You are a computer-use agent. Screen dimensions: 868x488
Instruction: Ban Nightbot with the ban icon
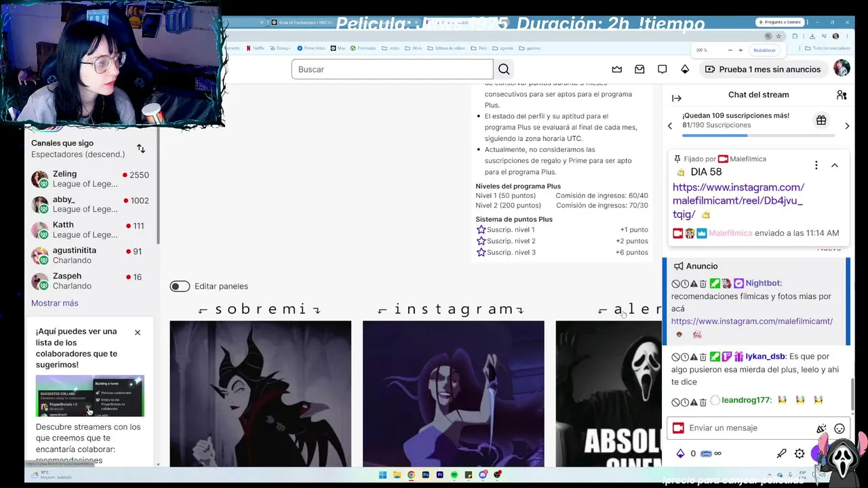[x=675, y=284]
